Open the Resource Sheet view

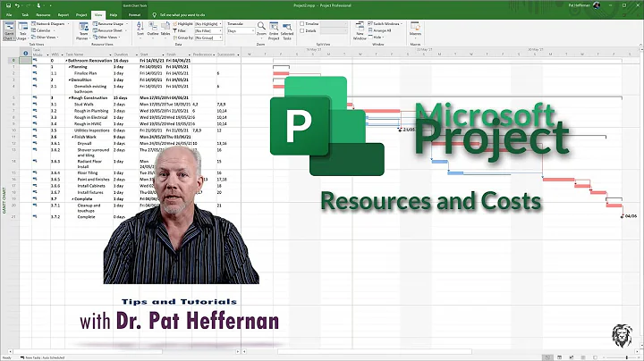click(x=110, y=30)
